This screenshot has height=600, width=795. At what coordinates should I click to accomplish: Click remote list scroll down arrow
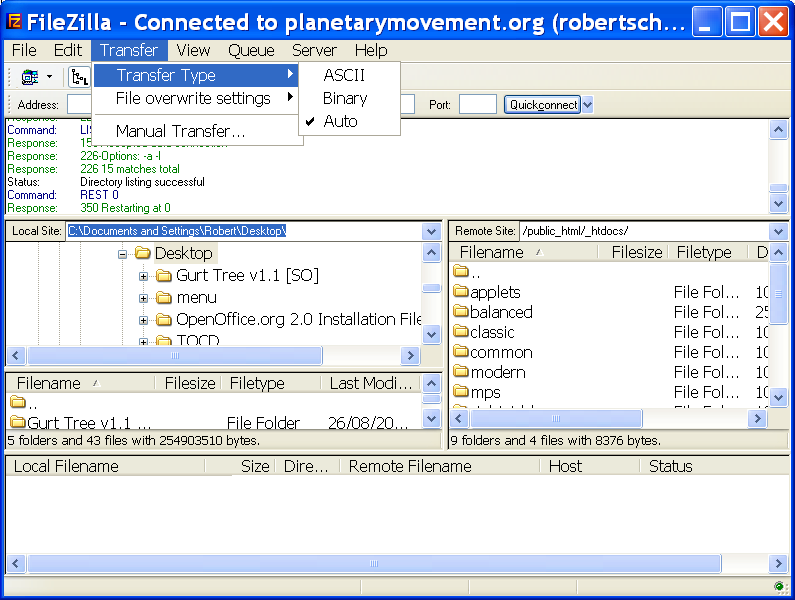pos(778,397)
